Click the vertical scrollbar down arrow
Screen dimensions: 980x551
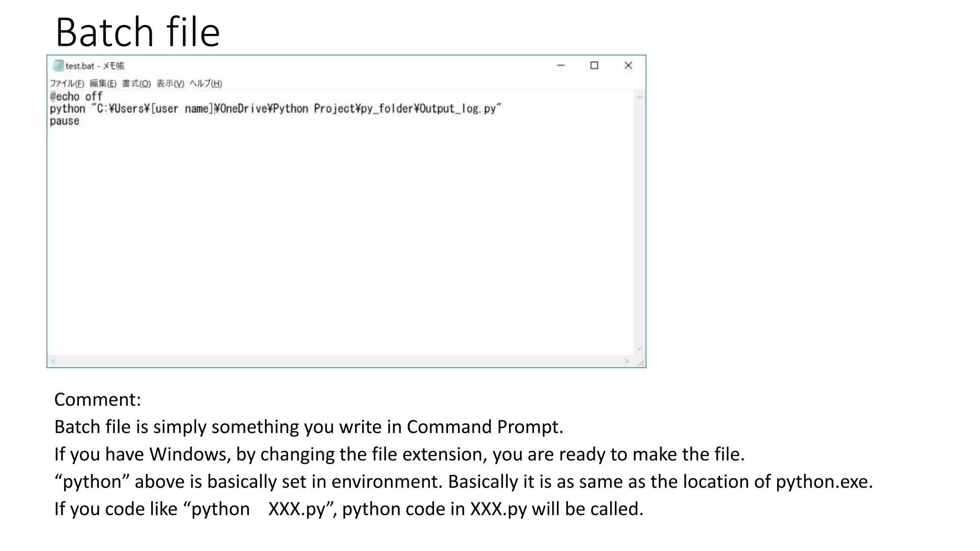pyautogui.click(x=639, y=349)
